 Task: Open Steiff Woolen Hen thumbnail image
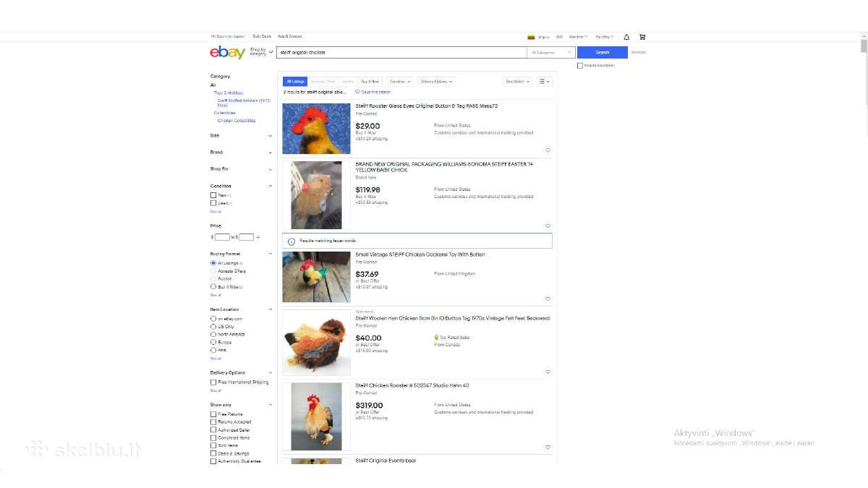point(316,343)
